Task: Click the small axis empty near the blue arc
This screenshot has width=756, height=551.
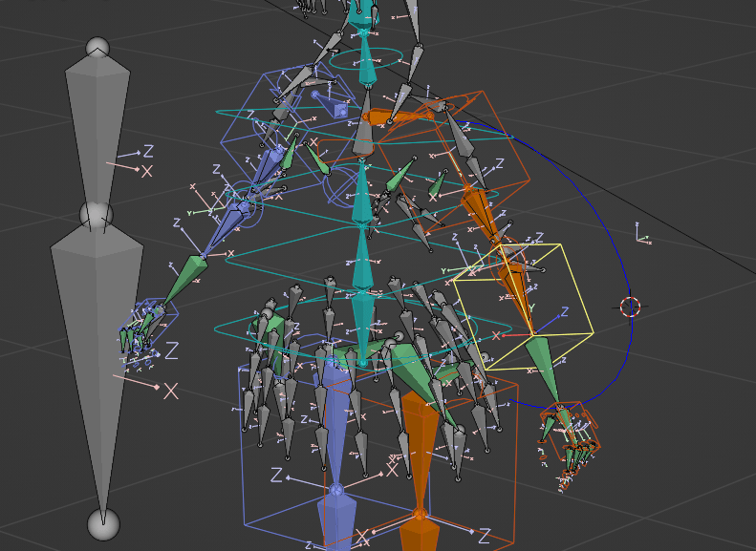Action: (x=643, y=235)
